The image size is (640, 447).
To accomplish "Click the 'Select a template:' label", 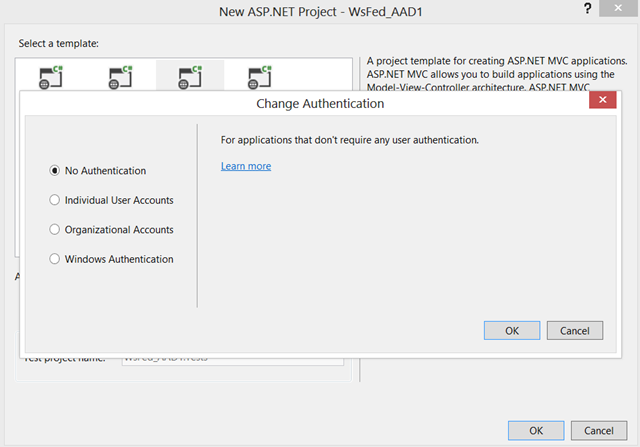I will click(x=58, y=43).
